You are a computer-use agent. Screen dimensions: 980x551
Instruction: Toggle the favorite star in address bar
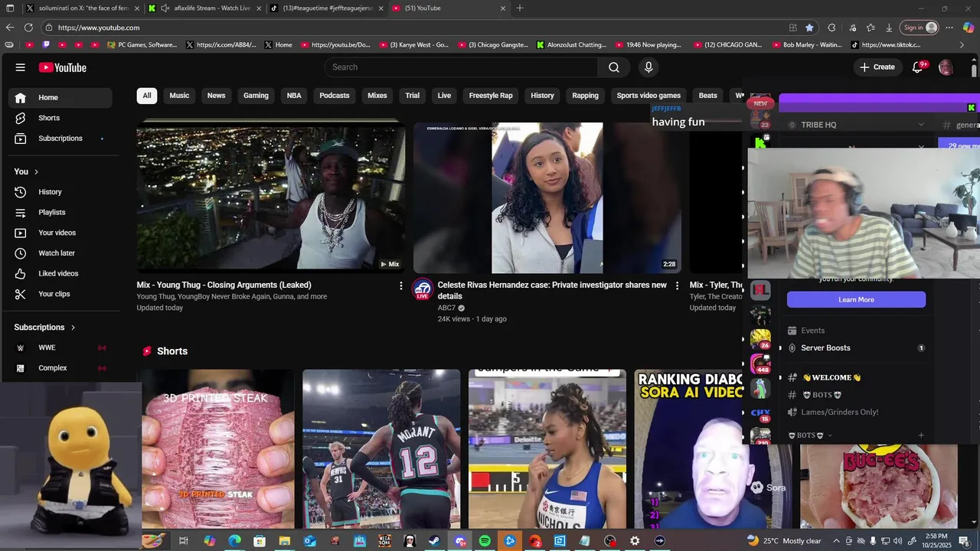pyautogui.click(x=809, y=28)
